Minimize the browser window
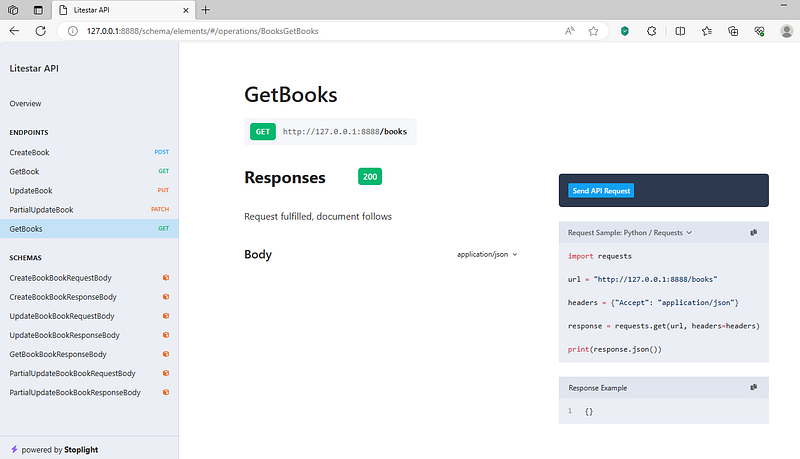800x459 pixels. (784, 5)
